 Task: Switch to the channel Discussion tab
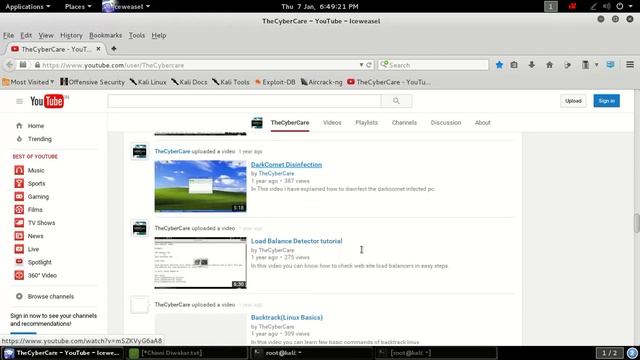446,122
